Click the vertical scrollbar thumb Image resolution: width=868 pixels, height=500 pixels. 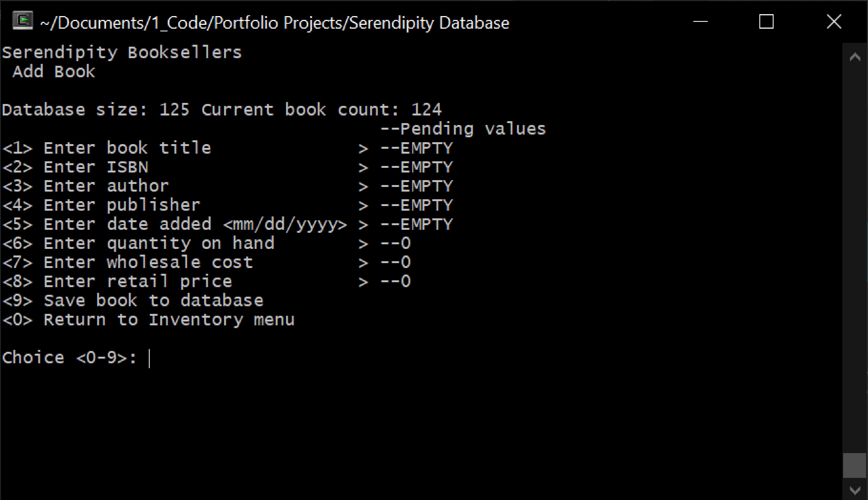(855, 465)
